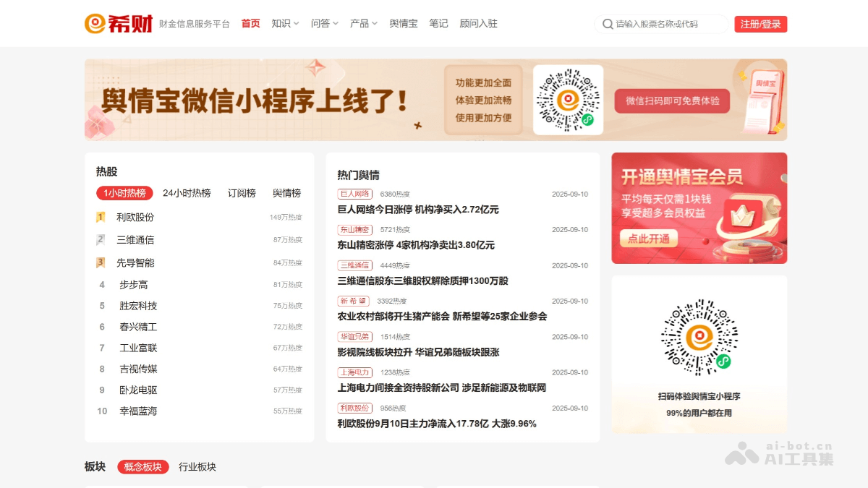Click the rank 1 medal icon
This screenshot has height=488, width=868.
click(101, 217)
